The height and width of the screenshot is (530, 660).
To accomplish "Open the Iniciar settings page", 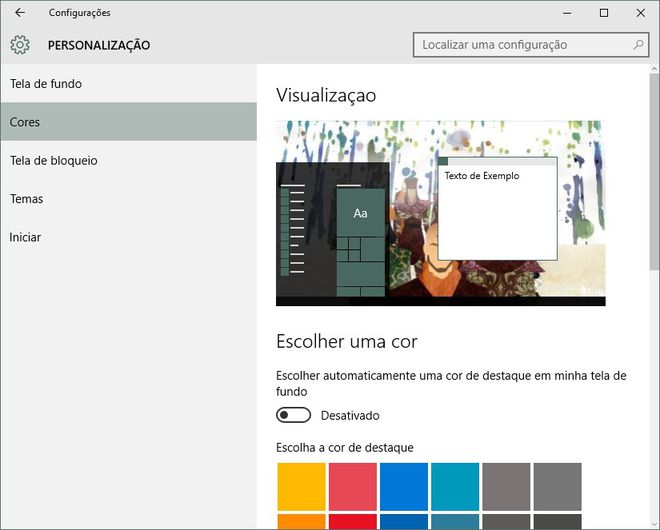I will point(128,237).
